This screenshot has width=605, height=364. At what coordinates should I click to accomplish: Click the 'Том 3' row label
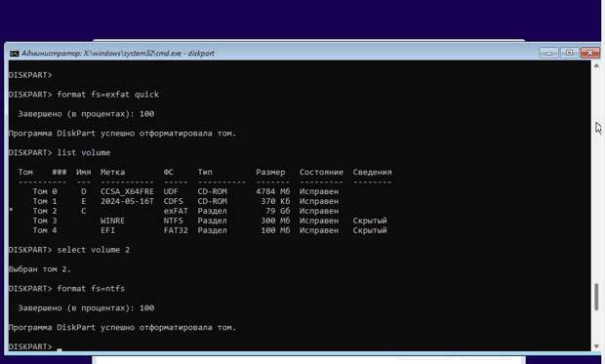45,221
